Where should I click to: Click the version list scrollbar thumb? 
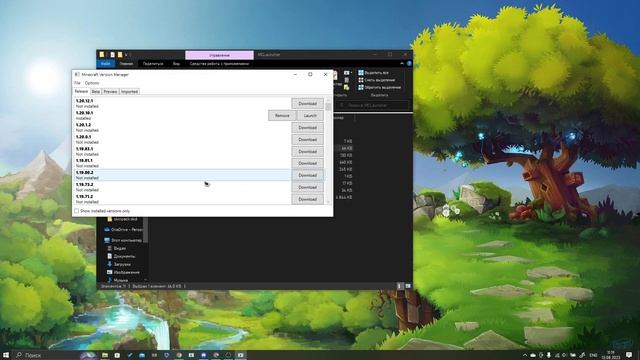(x=328, y=107)
